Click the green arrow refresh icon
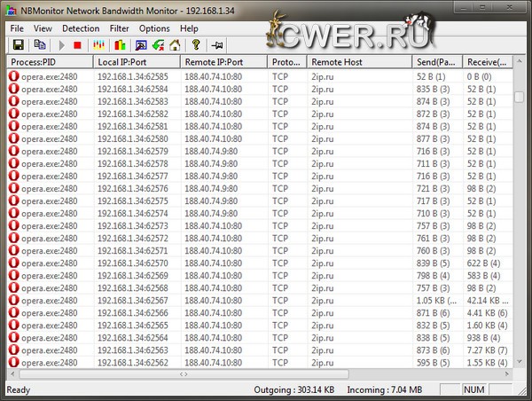The height and width of the screenshot is (401, 532). pos(157,44)
